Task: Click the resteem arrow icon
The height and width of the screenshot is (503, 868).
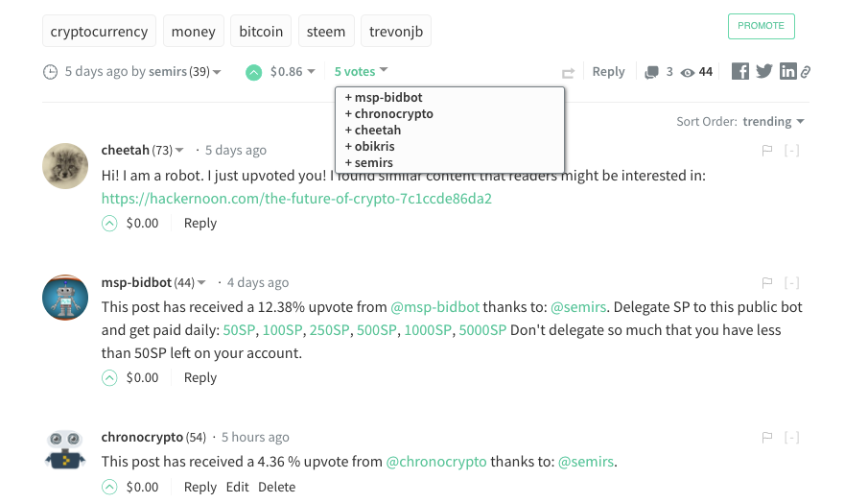Action: click(x=568, y=73)
